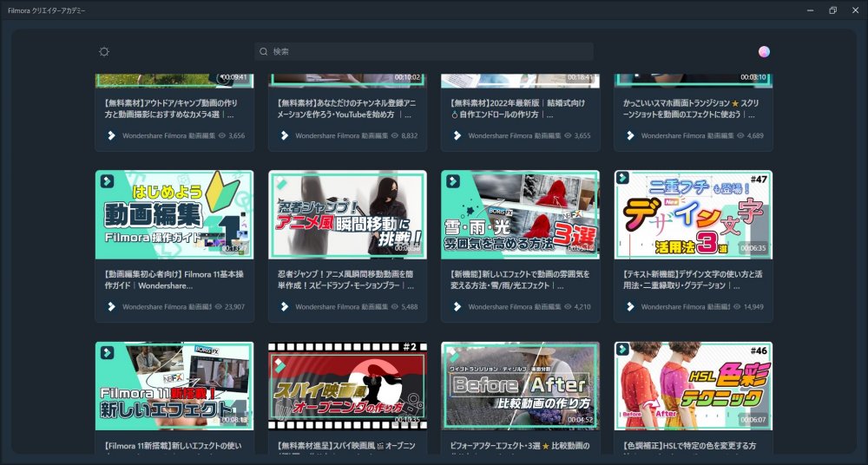The image size is (868, 465).
Task: Click the eye icon next to 14,949
Action: click(x=737, y=306)
